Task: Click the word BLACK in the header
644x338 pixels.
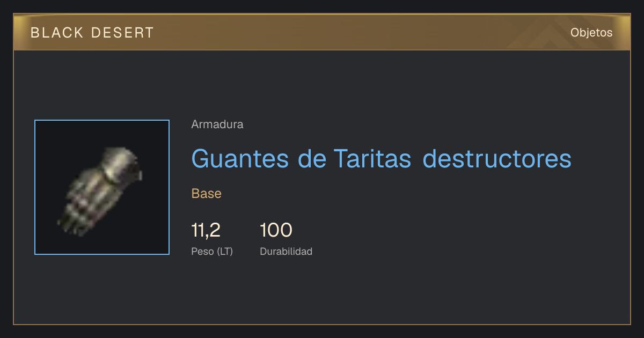Action: 57,33
